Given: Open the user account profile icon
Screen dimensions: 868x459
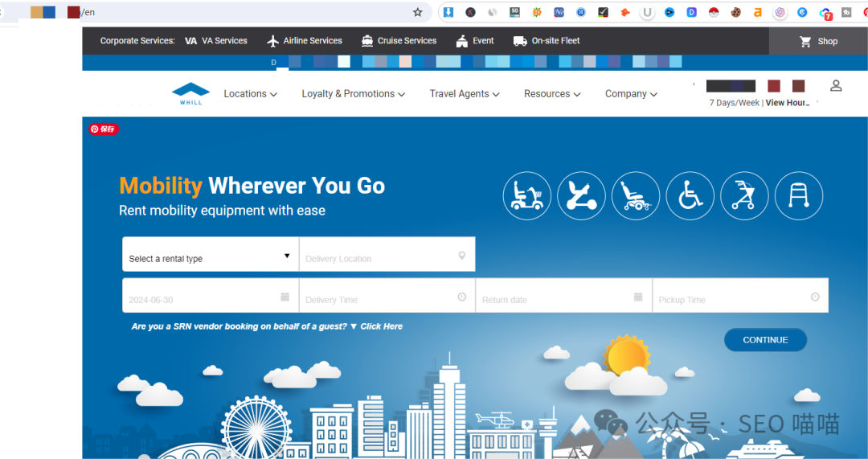Looking at the screenshot, I should click(836, 86).
